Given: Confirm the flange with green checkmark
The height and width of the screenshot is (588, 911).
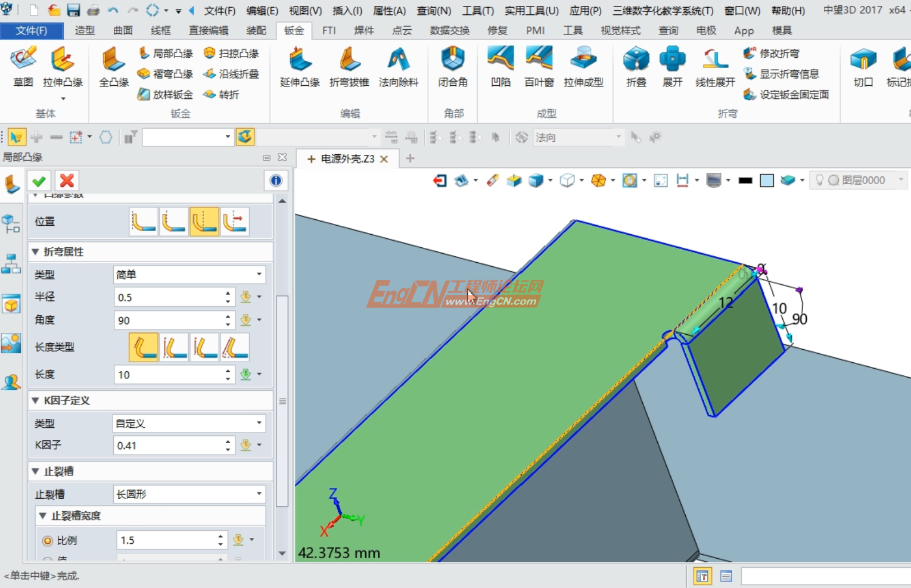Looking at the screenshot, I should 39,181.
